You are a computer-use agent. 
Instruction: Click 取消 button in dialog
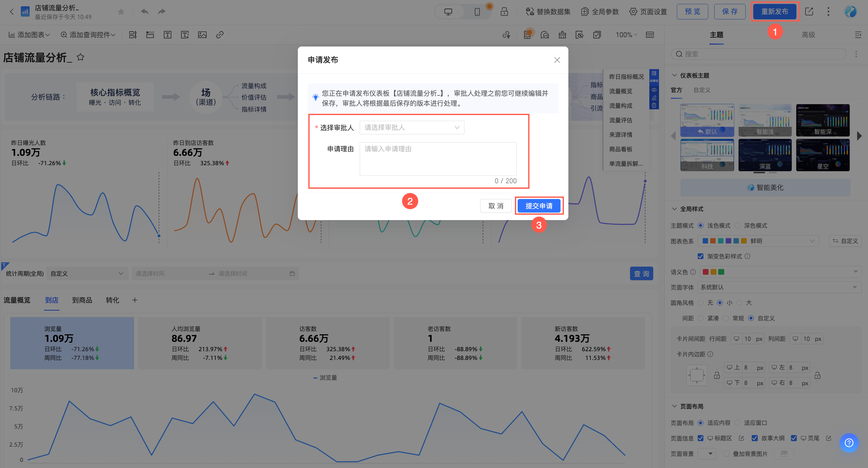click(495, 206)
